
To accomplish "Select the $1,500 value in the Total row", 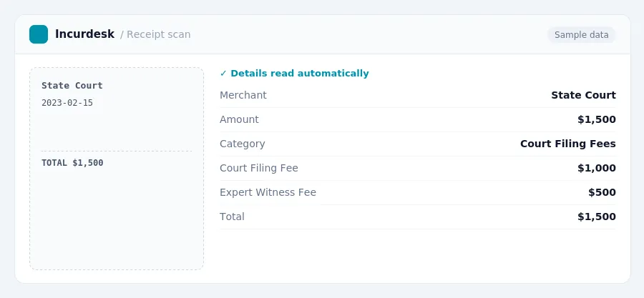I will [x=596, y=217].
